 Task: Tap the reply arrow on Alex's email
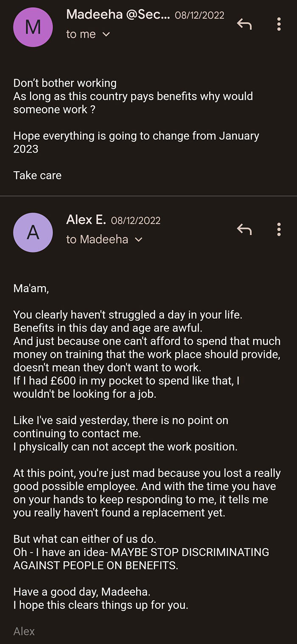click(x=244, y=230)
